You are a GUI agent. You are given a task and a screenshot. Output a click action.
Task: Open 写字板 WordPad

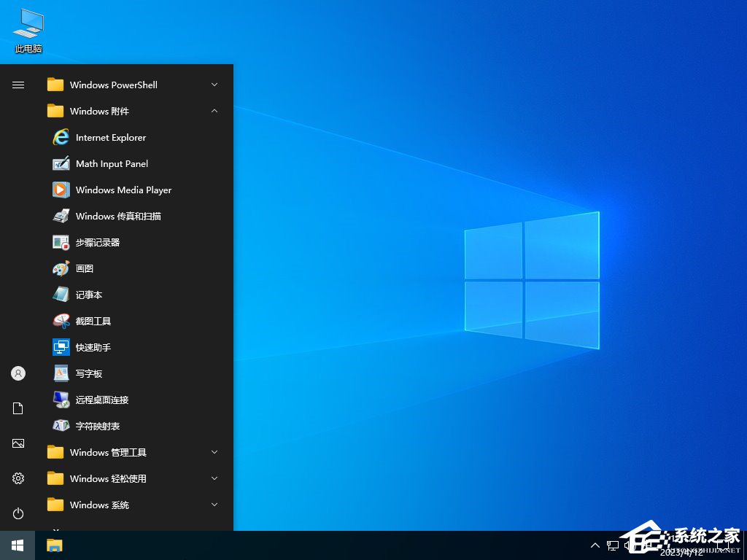[x=133, y=373]
